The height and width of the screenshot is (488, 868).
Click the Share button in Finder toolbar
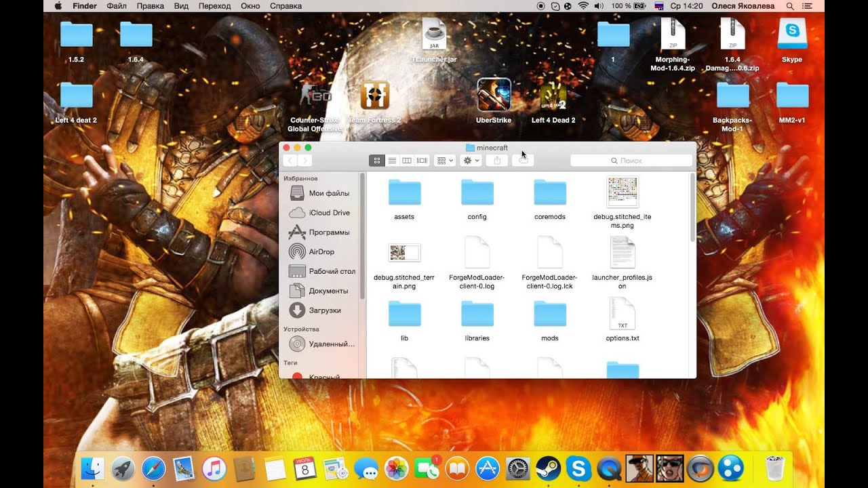(x=497, y=161)
